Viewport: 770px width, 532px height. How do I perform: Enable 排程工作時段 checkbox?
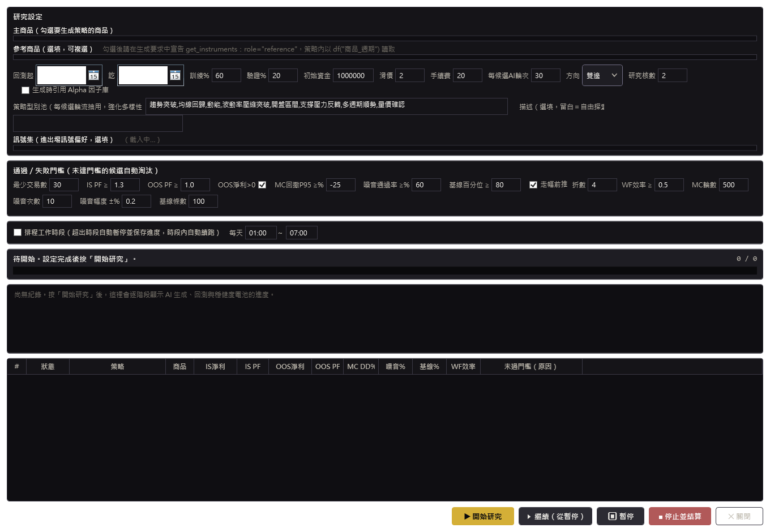click(18, 233)
